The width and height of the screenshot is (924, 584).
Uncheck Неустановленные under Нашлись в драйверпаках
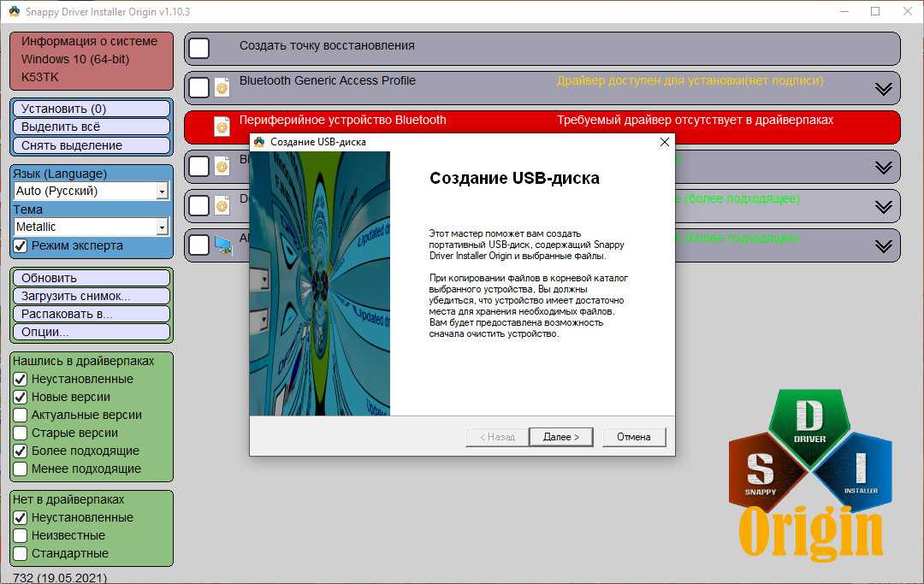tap(20, 379)
